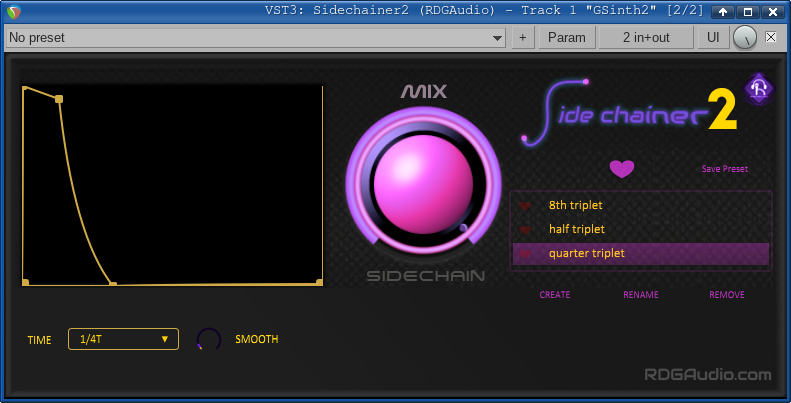791x403 pixels.
Task: Toggle heart icon next to half triplet
Action: click(x=525, y=229)
